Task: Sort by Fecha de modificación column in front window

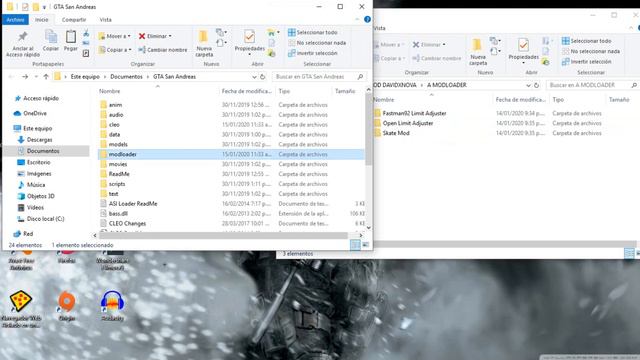Action: (x=247, y=91)
